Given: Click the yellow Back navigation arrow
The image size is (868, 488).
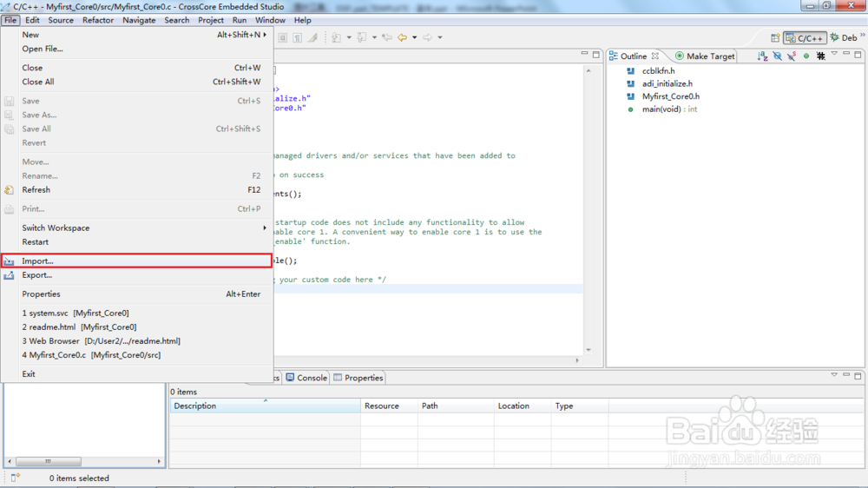Looking at the screenshot, I should (x=403, y=37).
